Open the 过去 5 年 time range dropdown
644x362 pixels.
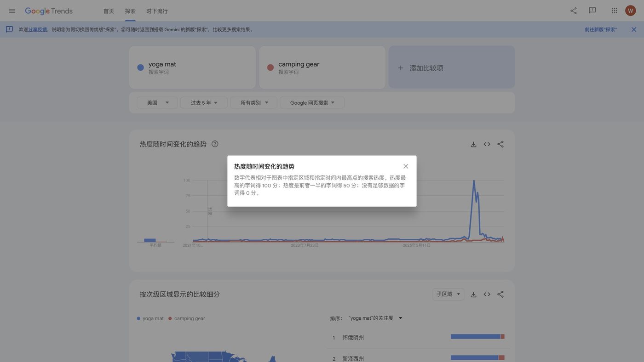coord(204,103)
